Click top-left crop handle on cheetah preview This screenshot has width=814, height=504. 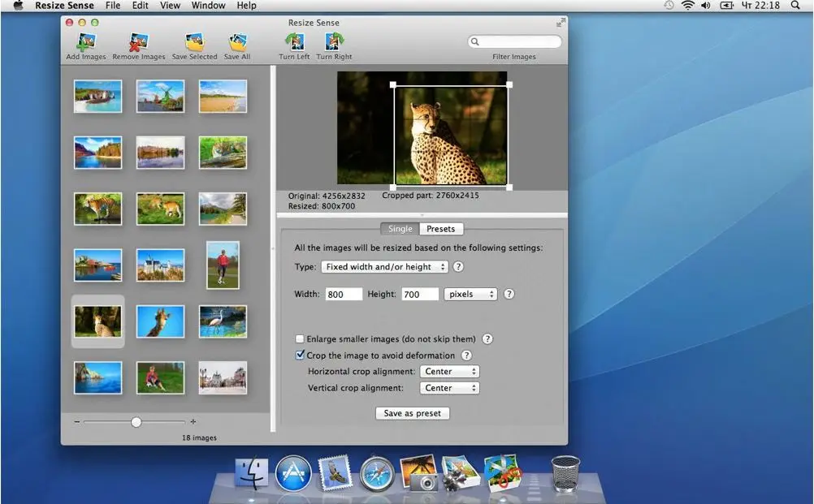[393, 84]
